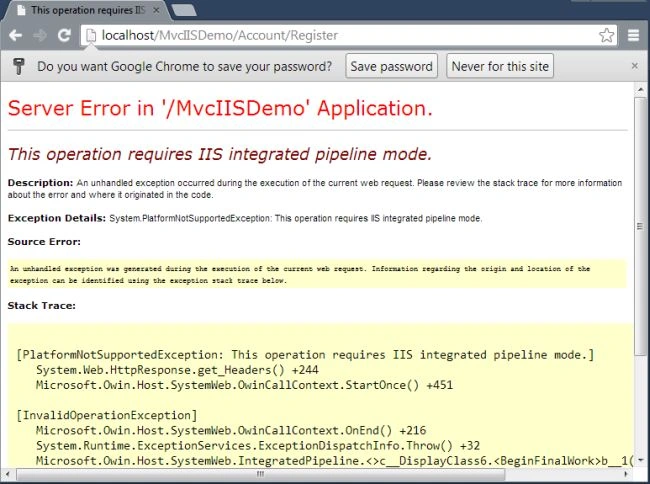
Task: Open the Chrome hamburger menu
Action: (633, 35)
